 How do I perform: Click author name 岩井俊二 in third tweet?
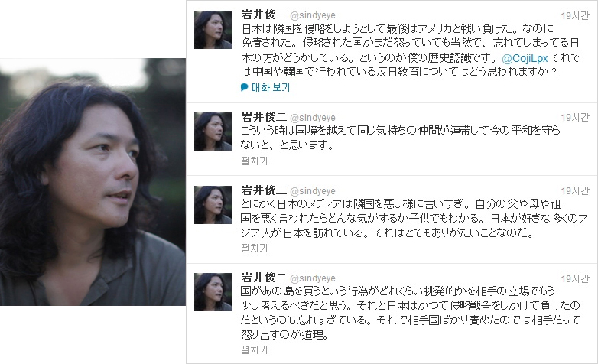tap(264, 190)
